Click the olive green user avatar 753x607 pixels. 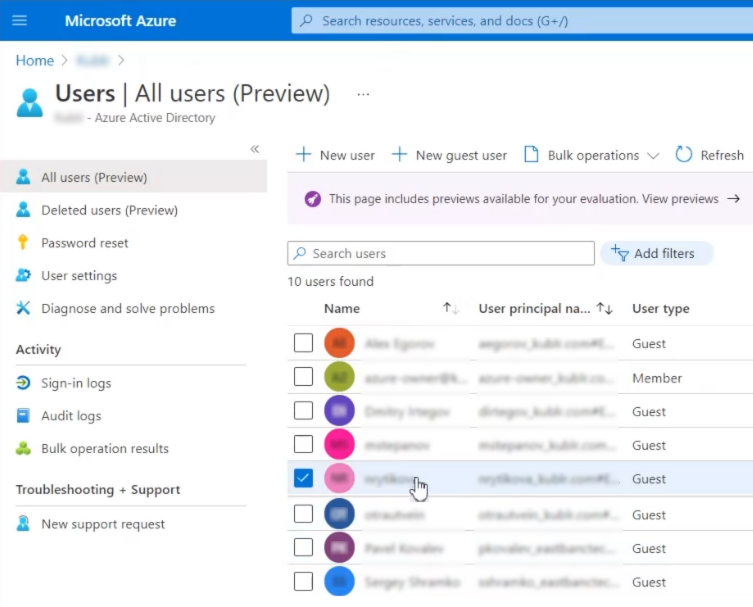pos(339,377)
